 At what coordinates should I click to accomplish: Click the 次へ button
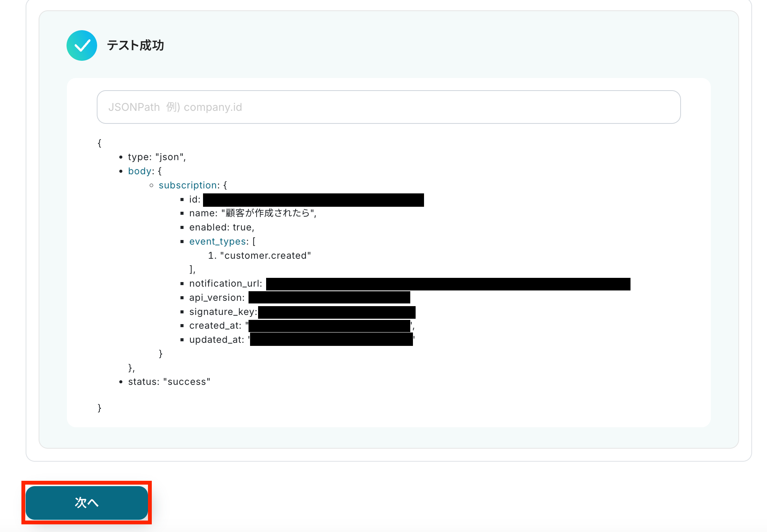87,502
